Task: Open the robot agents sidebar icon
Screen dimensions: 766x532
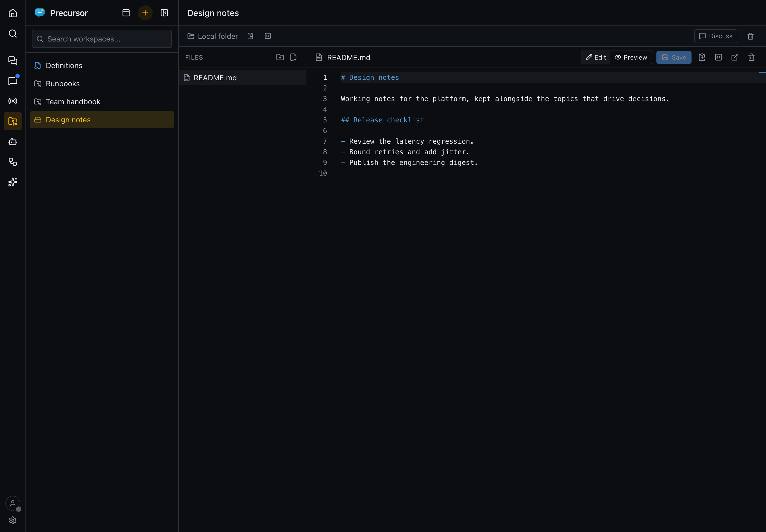Action: coord(13,142)
